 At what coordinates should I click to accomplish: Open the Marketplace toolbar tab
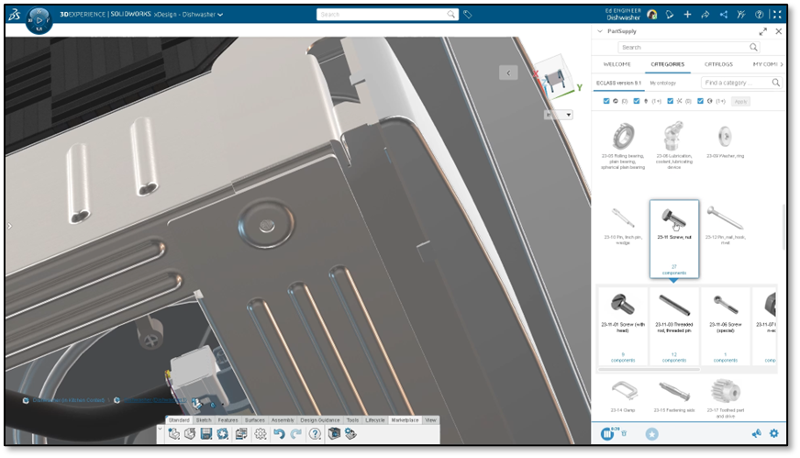tap(405, 420)
